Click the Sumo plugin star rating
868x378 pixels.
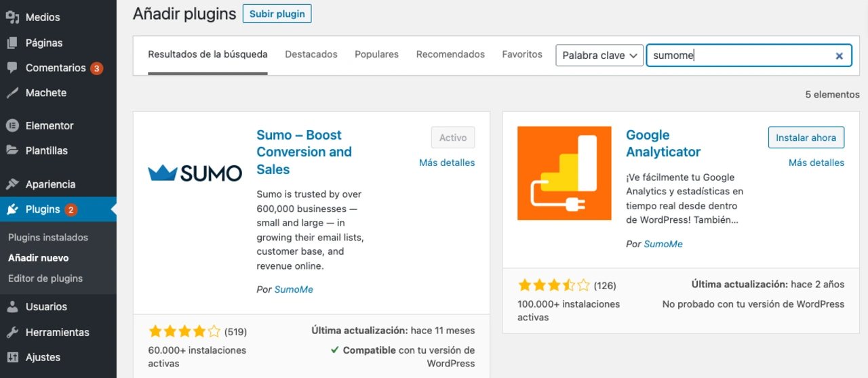(x=184, y=332)
